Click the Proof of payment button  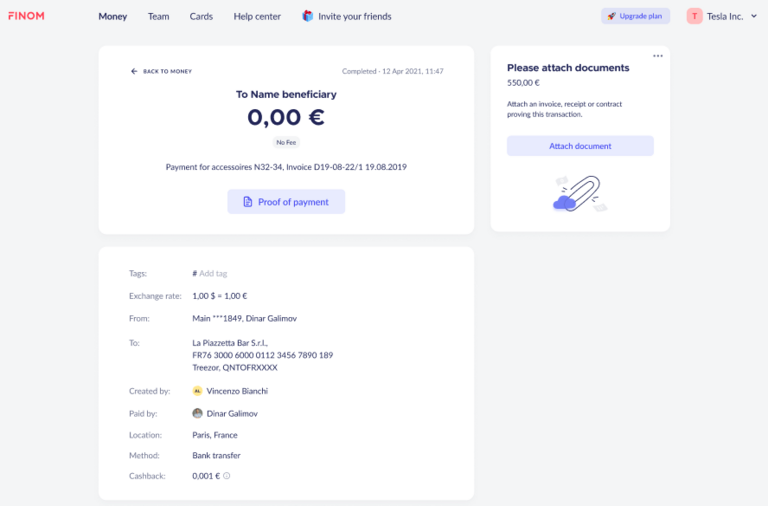[x=286, y=202]
